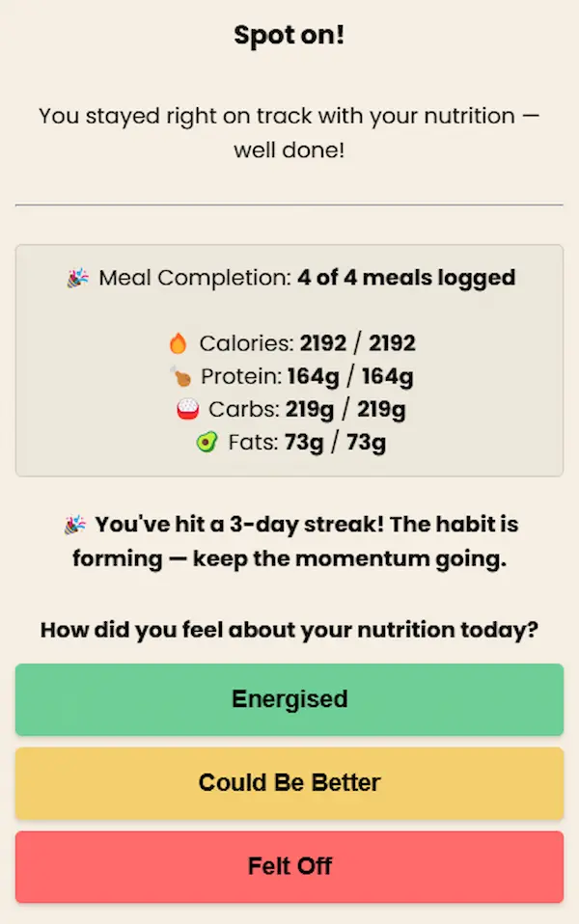Tap the red Felt Off button

tap(289, 867)
